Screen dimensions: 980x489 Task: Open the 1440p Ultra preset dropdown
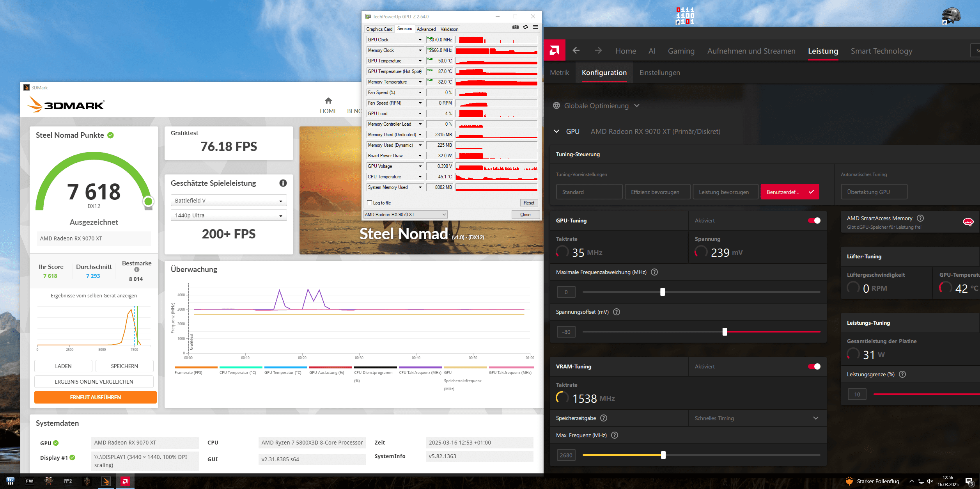[x=229, y=215]
